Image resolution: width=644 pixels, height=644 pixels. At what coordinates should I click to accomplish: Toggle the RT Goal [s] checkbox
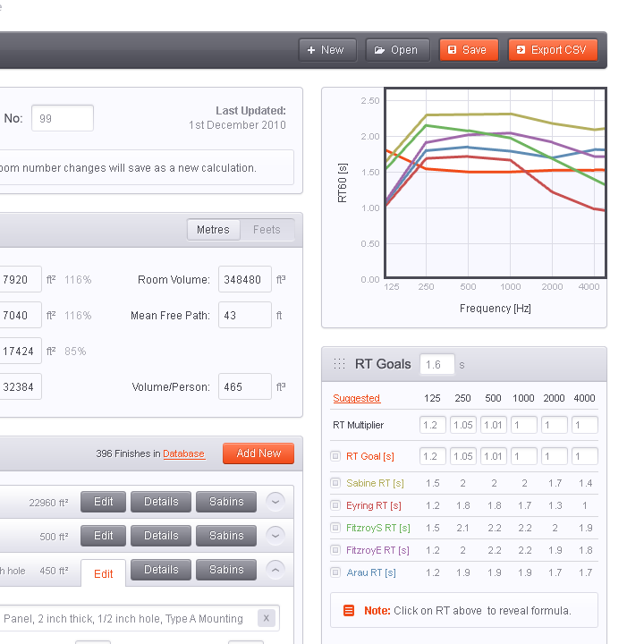[x=335, y=456]
